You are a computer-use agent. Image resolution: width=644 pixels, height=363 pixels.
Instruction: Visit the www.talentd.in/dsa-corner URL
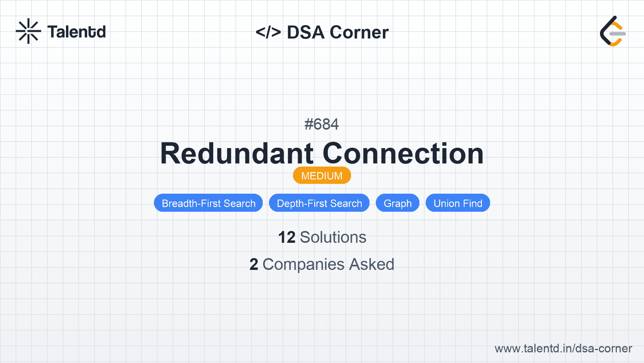pos(563,348)
